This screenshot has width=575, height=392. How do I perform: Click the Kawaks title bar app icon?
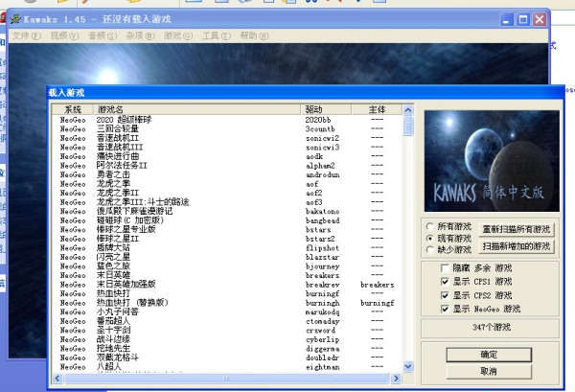point(15,19)
